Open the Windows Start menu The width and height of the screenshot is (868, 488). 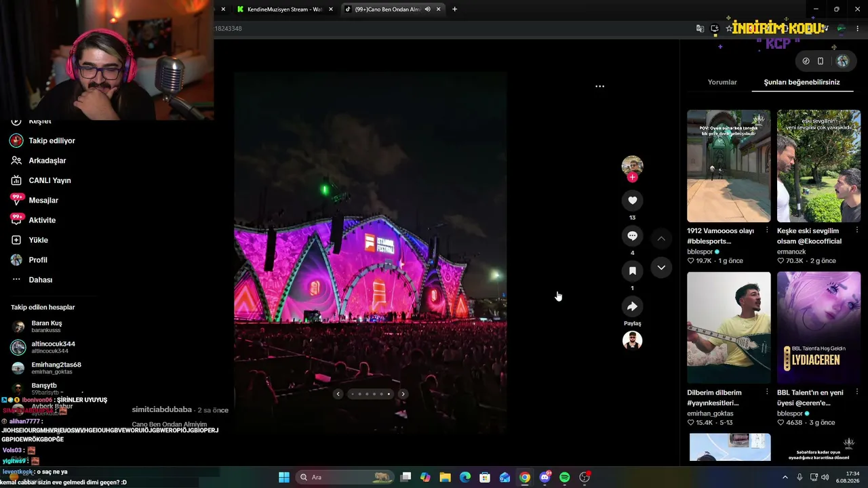[x=284, y=477]
